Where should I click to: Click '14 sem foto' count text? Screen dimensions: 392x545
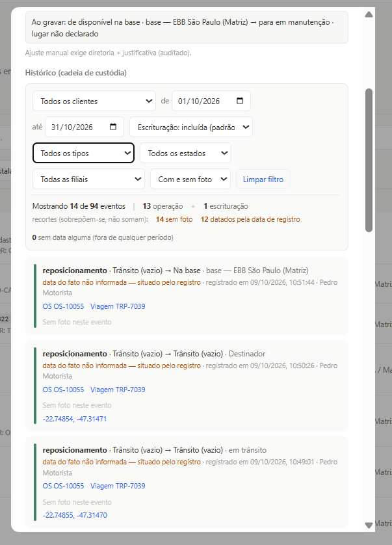tap(174, 219)
